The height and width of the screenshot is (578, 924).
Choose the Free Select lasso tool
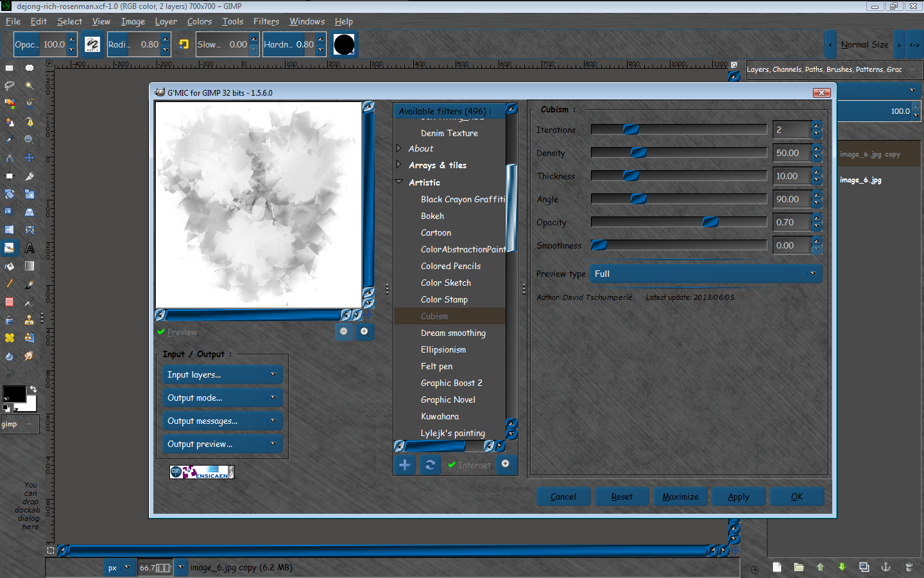[x=10, y=85]
